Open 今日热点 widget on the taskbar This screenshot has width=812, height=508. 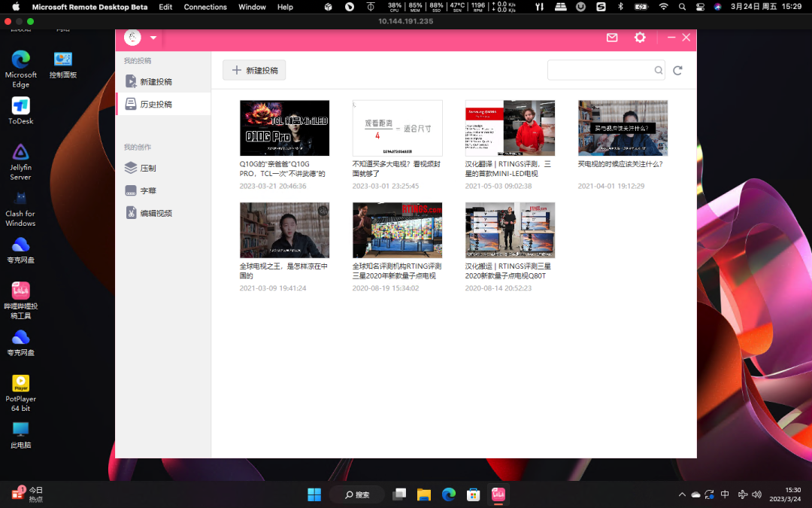(27, 494)
